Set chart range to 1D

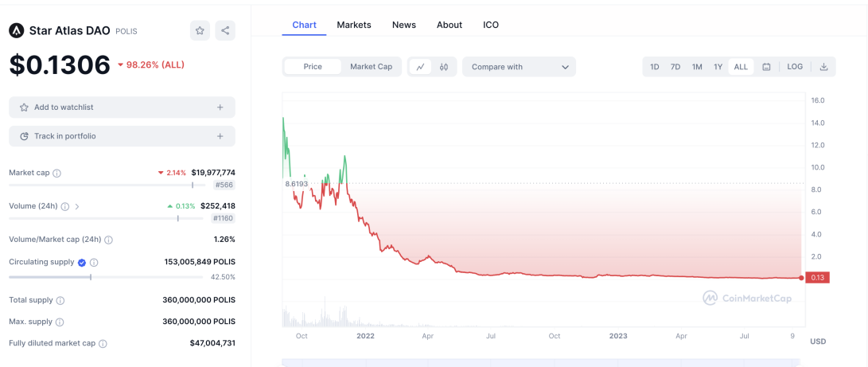(x=654, y=67)
